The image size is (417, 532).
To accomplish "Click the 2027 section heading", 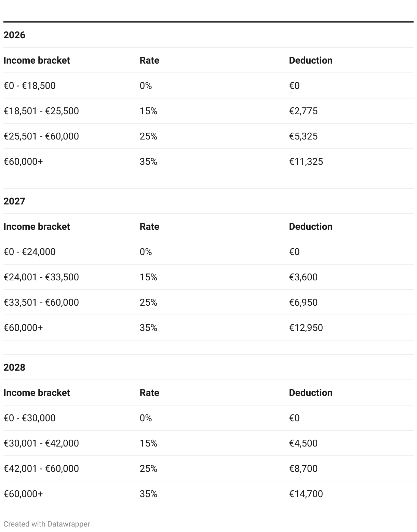I will click(x=14, y=201).
